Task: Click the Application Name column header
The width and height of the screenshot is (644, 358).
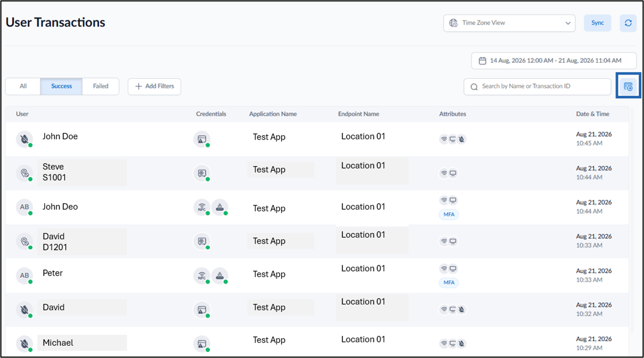Action: [x=273, y=114]
